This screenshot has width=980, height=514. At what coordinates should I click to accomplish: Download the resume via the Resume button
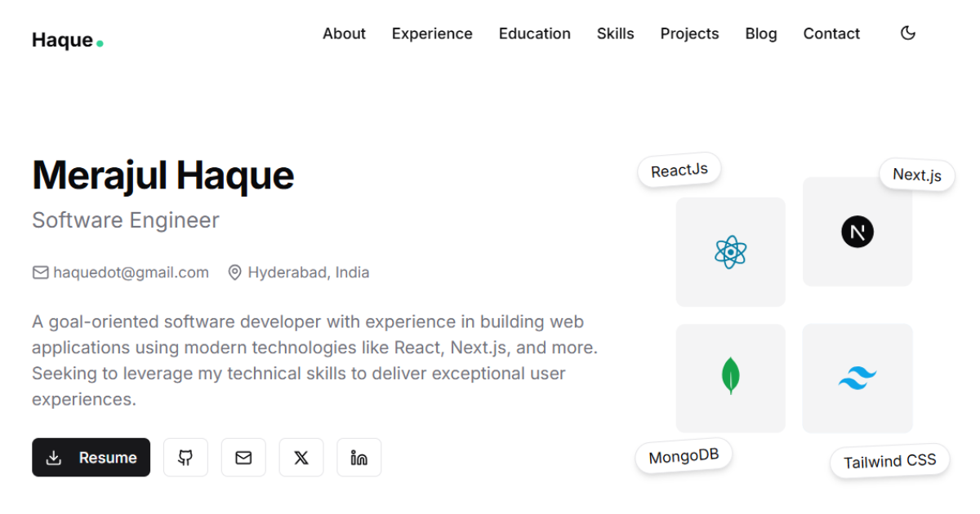(x=91, y=458)
